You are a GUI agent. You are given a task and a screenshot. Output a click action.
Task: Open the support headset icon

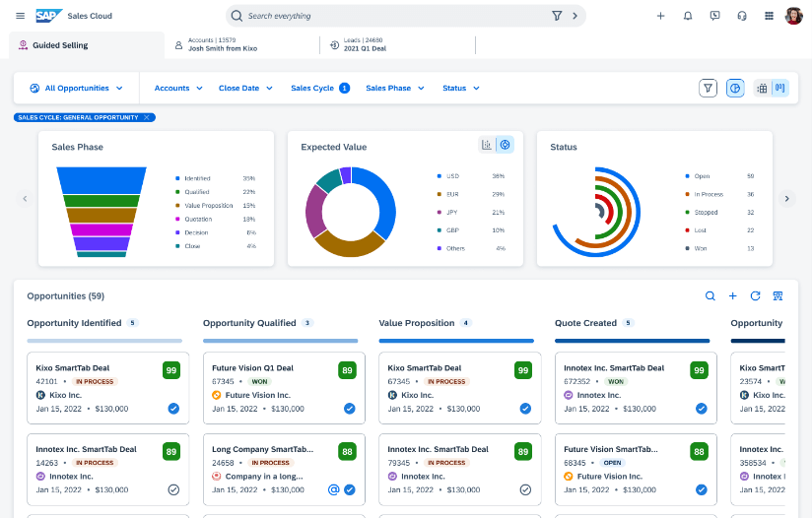tap(742, 16)
